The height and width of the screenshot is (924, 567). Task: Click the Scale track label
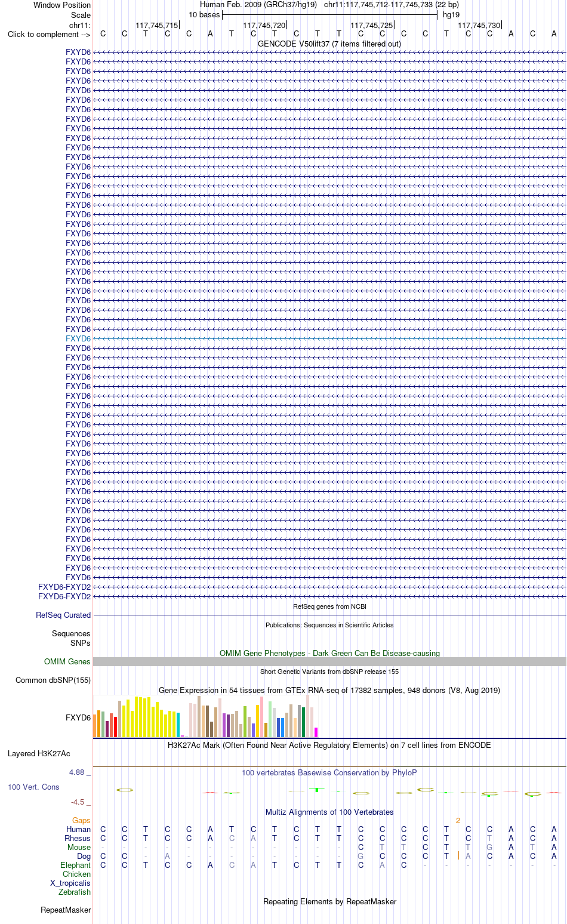[x=81, y=15]
